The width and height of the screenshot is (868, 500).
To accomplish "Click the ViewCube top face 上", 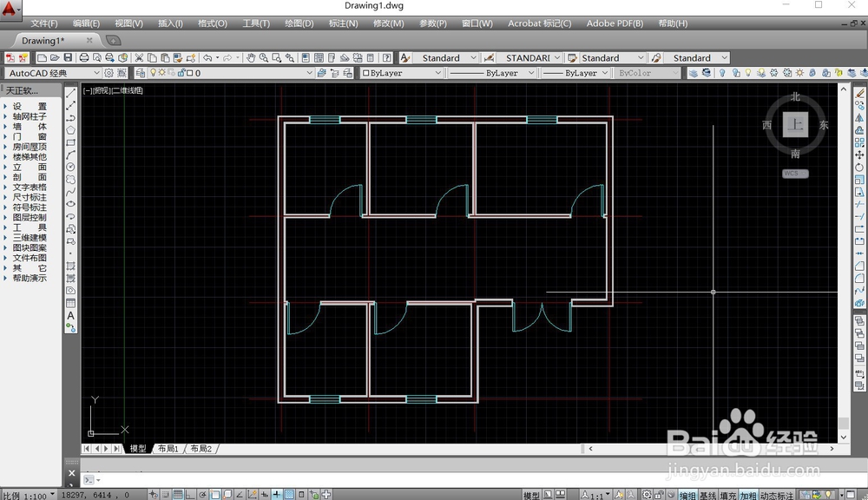I will (795, 125).
